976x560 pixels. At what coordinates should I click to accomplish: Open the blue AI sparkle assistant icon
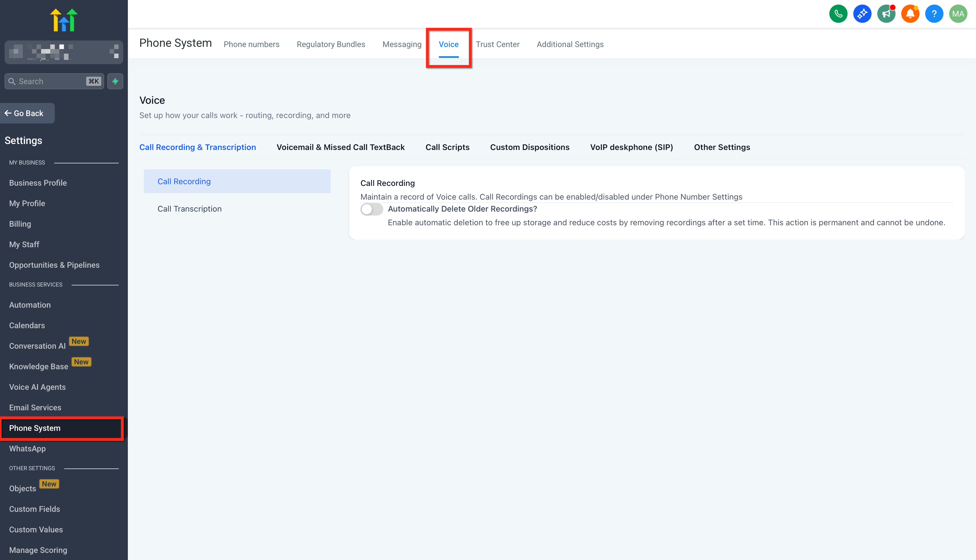click(862, 14)
